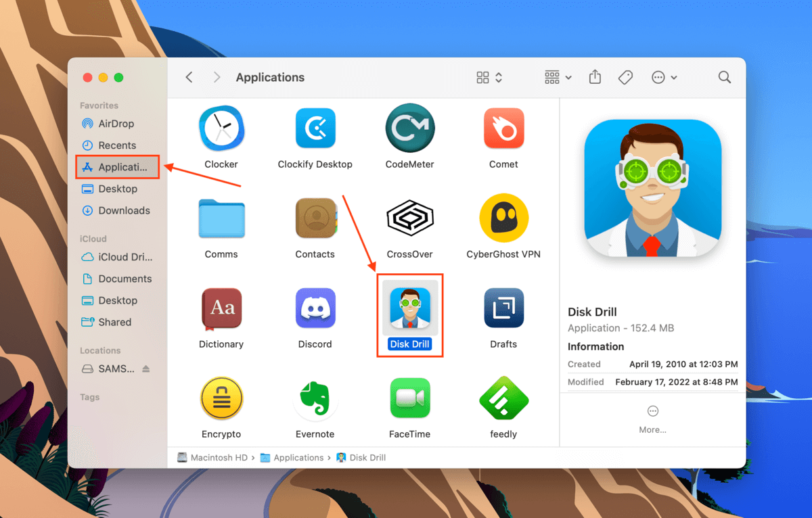Image resolution: width=812 pixels, height=518 pixels.
Task: Click the "Application - 152.4 MB" text
Action: (621, 328)
